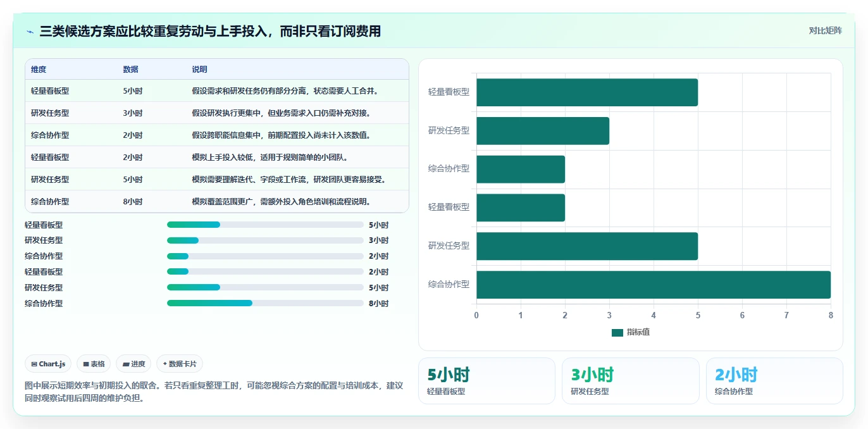Click the 3小时 label beside progress bars
Viewport: 868px width, 429px height.
pyautogui.click(x=378, y=240)
